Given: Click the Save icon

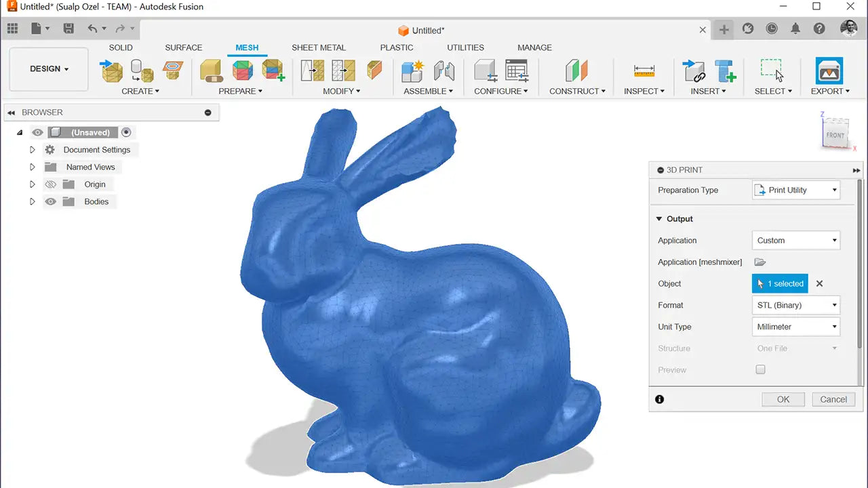Looking at the screenshot, I should (x=68, y=28).
